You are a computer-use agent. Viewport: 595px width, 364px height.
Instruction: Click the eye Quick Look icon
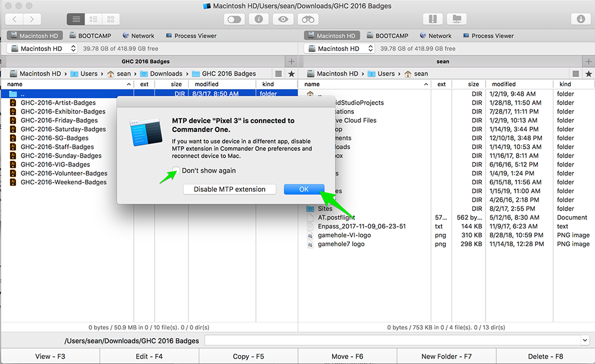(x=283, y=19)
